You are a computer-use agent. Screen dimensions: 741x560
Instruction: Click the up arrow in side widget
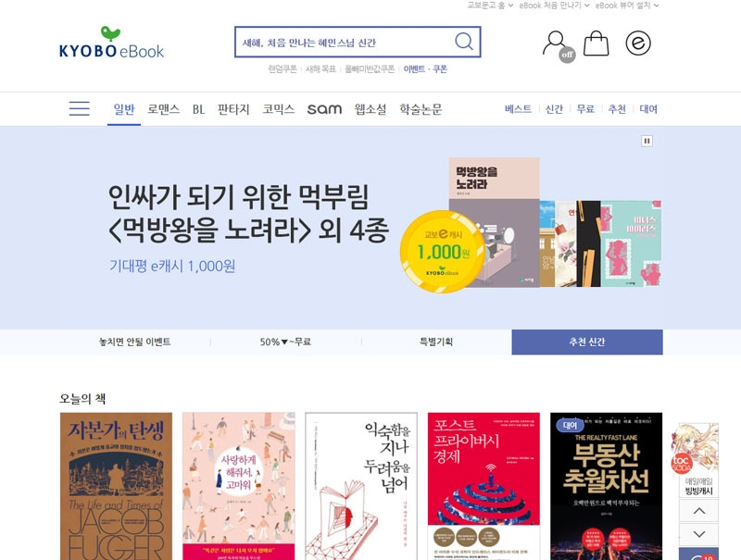pyautogui.click(x=699, y=511)
